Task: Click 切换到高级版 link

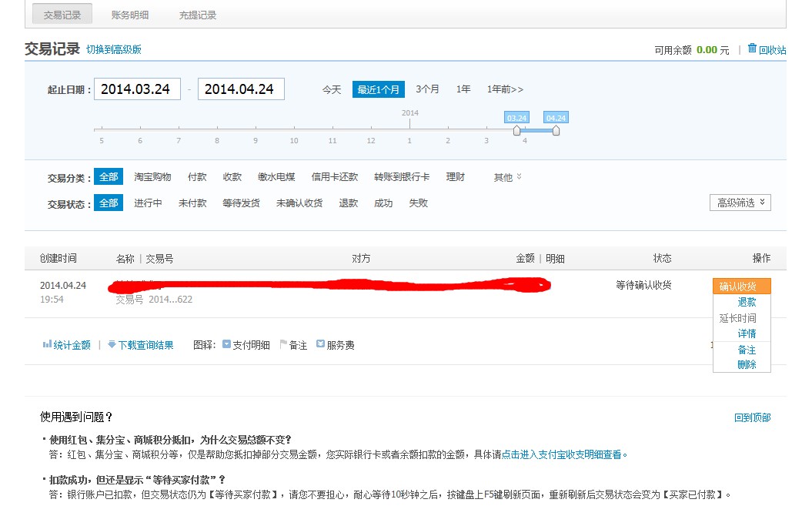Action: pyautogui.click(x=113, y=50)
